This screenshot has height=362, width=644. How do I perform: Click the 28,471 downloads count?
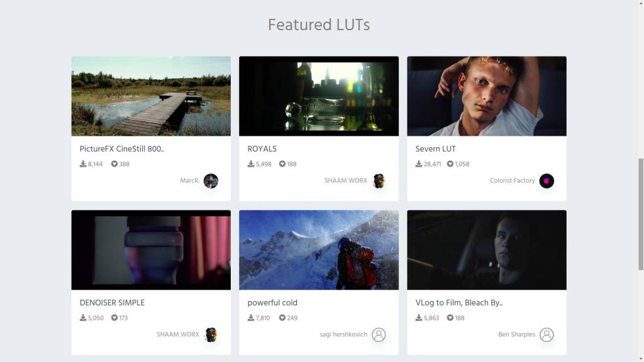pos(433,164)
